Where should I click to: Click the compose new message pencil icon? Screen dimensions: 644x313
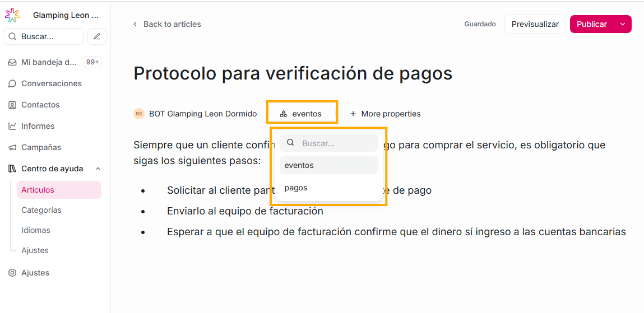[97, 36]
